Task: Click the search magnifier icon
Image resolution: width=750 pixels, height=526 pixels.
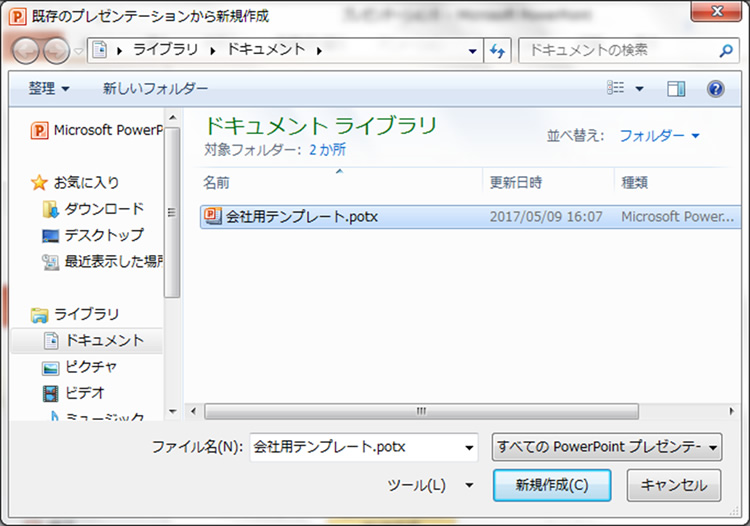Action: (726, 50)
